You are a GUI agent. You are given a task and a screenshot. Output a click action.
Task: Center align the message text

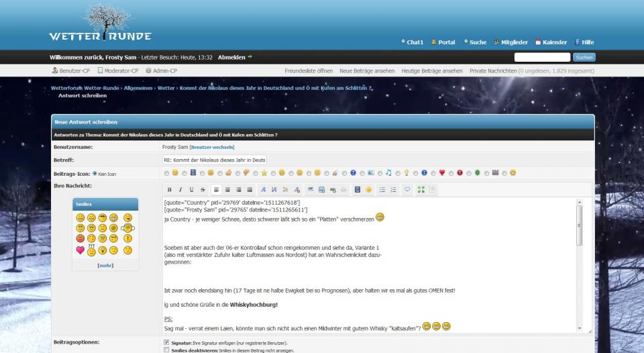point(227,190)
